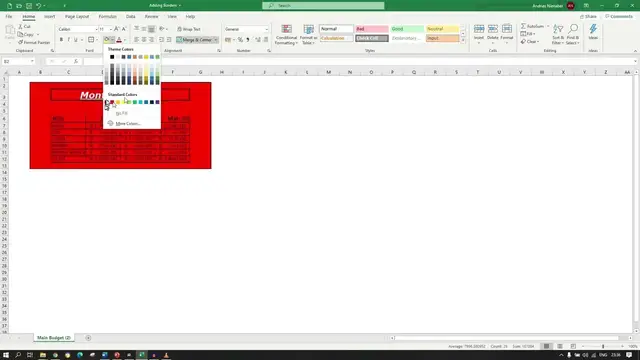Toggle Middle Align vertical alignment
The height and width of the screenshot is (360, 640).
coord(144,29)
